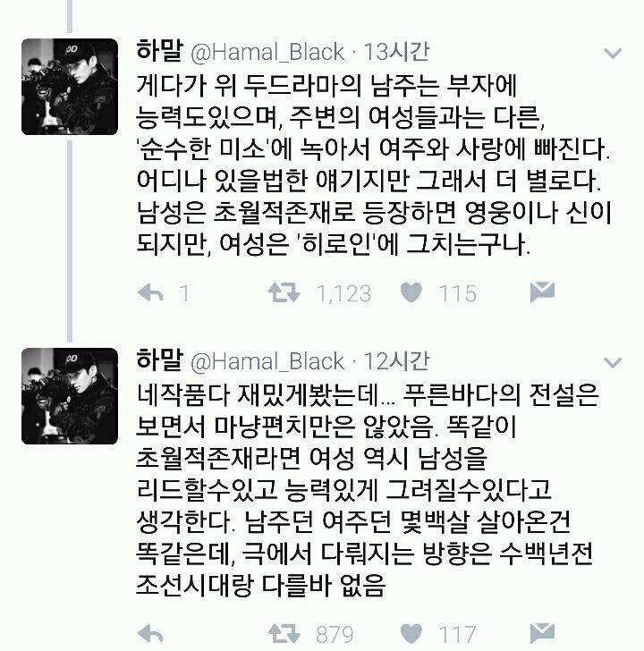Open the 13시간 timestamp link
The width and height of the screenshot is (644, 651).
coord(396,52)
